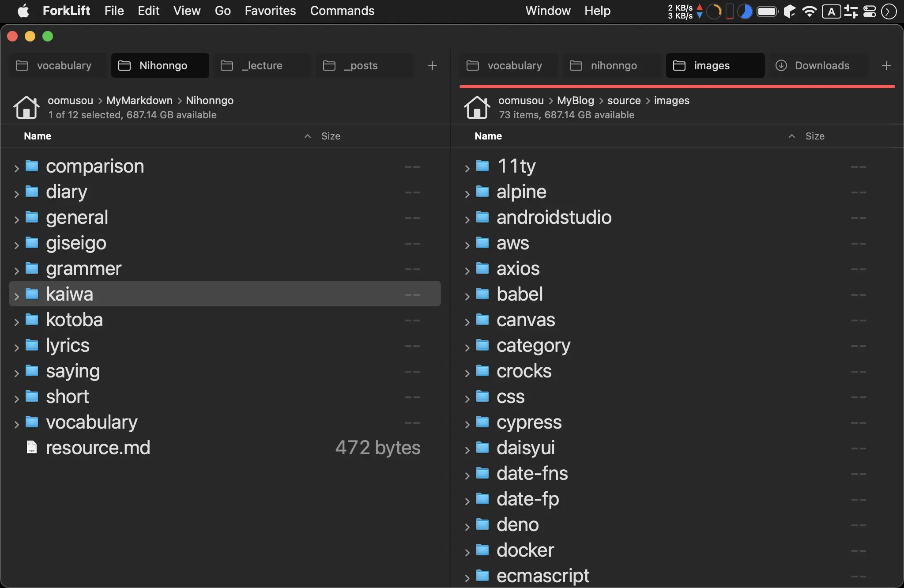
Task: Expand the comparison folder
Action: pos(16,168)
